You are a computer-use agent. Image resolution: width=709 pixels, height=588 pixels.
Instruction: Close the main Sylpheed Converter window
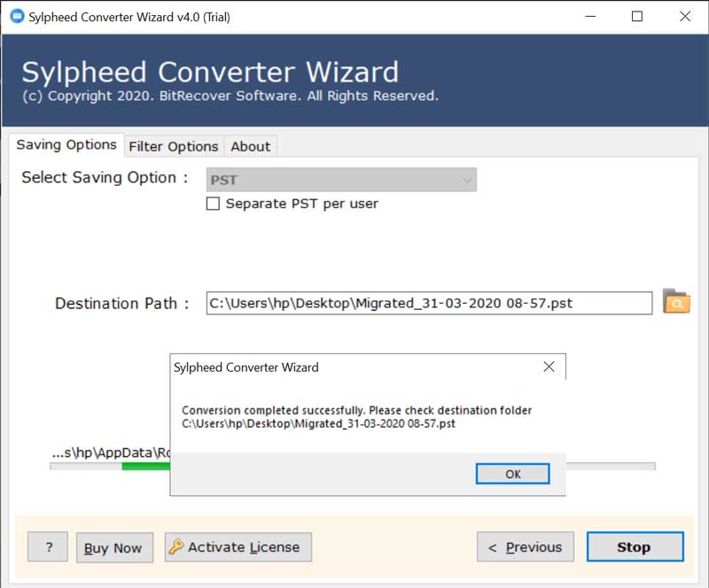click(685, 17)
